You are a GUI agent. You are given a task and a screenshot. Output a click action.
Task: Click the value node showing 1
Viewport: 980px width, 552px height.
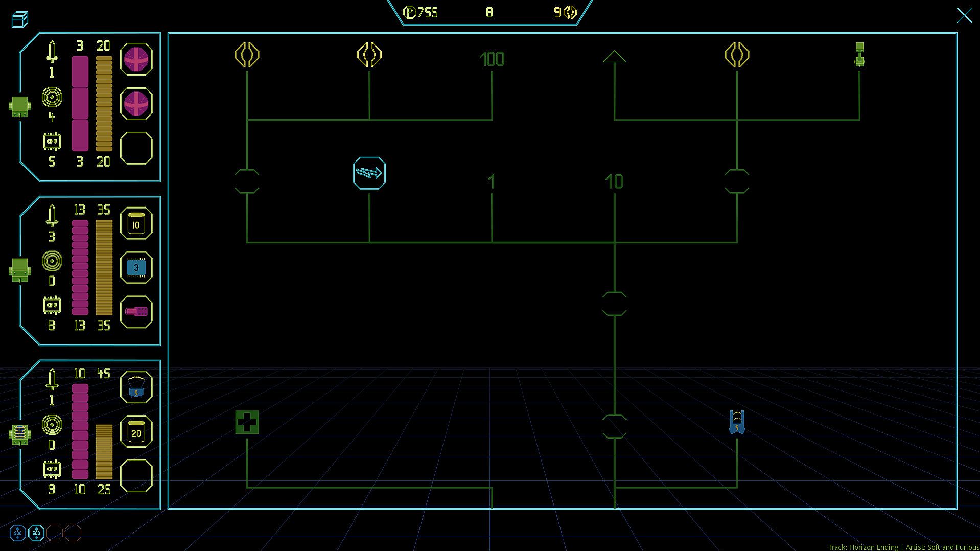coord(492,181)
